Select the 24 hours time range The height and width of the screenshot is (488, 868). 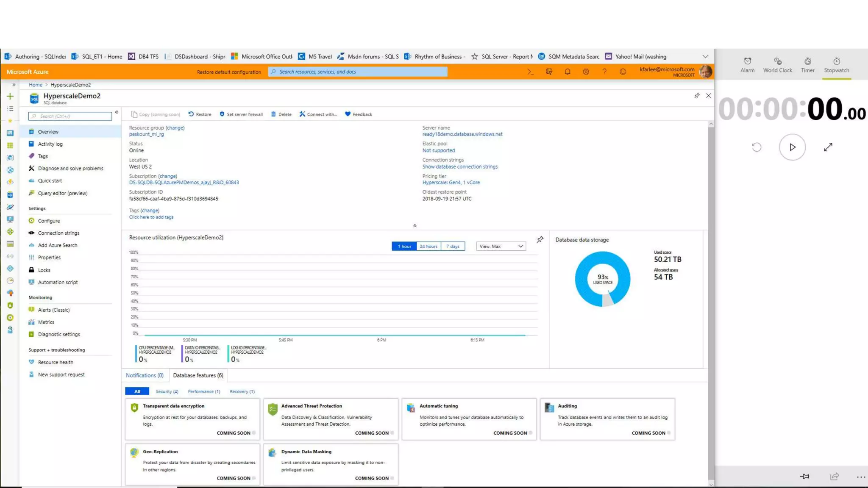428,246
